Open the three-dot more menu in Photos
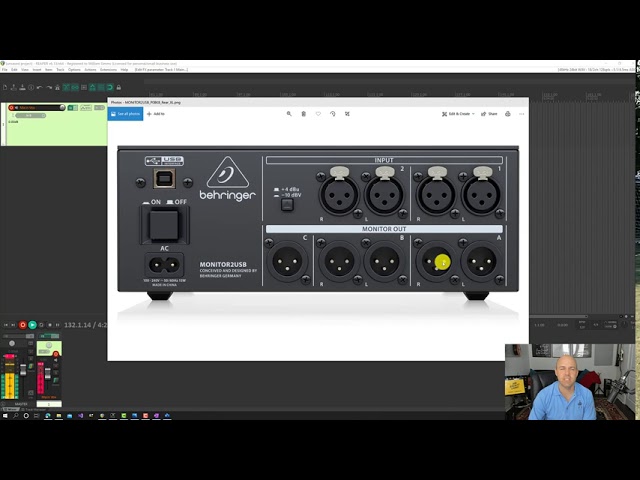 pyautogui.click(x=521, y=114)
